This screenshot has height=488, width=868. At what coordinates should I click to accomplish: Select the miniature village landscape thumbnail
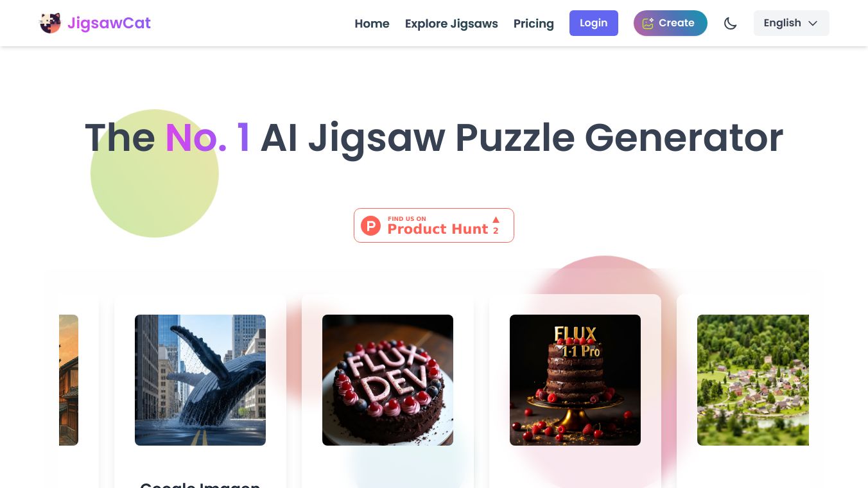(x=753, y=380)
